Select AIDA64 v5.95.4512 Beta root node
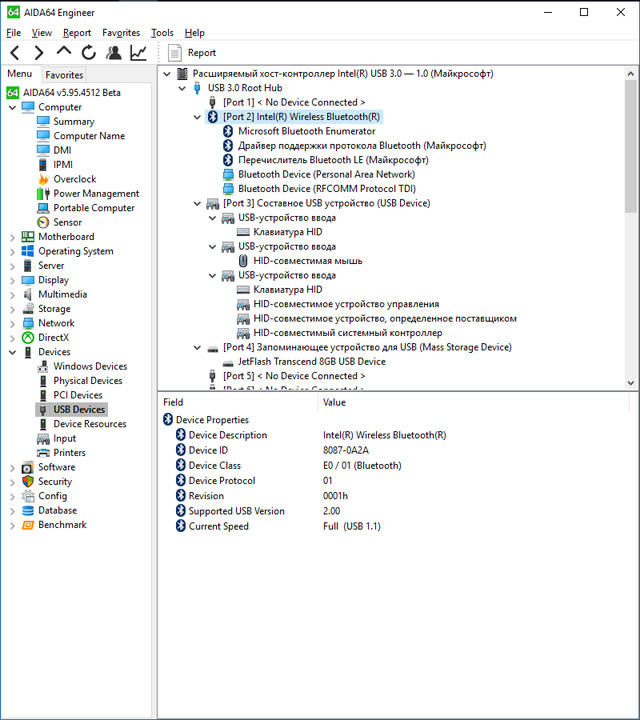640x720 pixels. [x=72, y=93]
